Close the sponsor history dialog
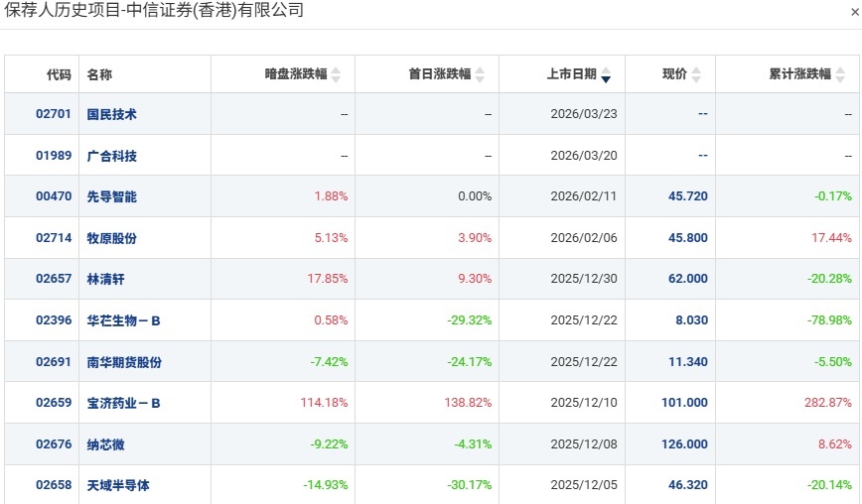 855,12
